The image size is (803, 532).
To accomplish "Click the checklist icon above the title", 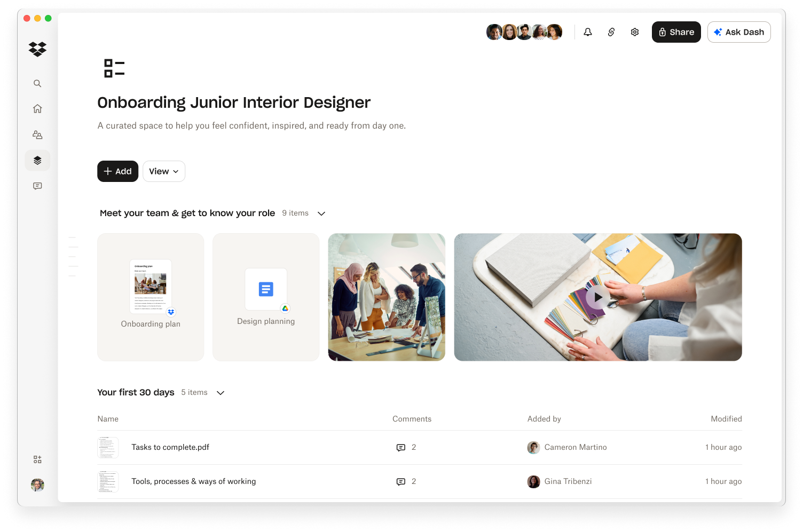I will (x=114, y=68).
